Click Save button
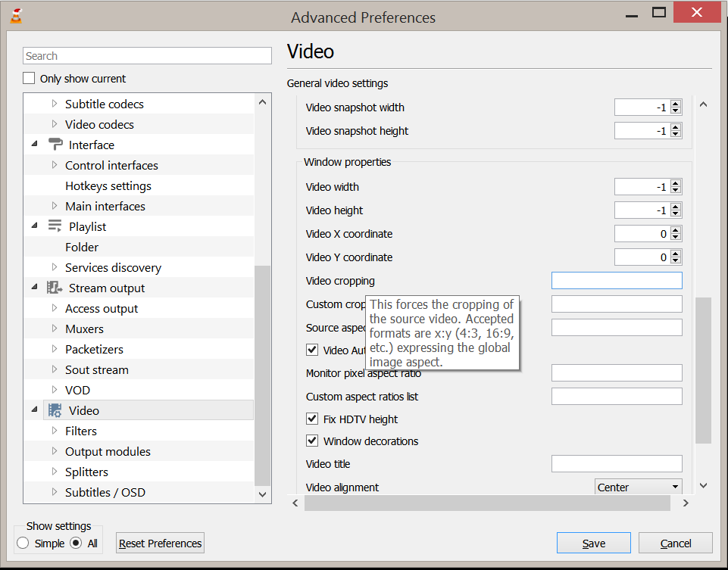Image resolution: width=728 pixels, height=570 pixels. 593,543
